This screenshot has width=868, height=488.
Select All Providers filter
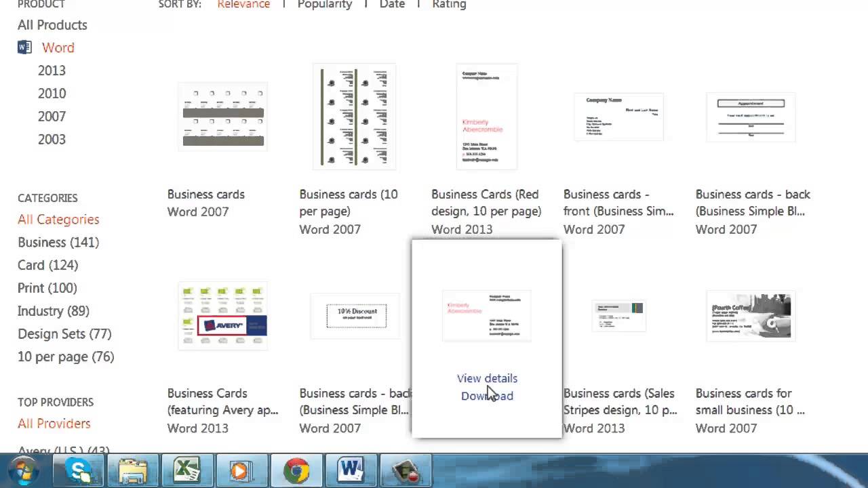tap(54, 424)
